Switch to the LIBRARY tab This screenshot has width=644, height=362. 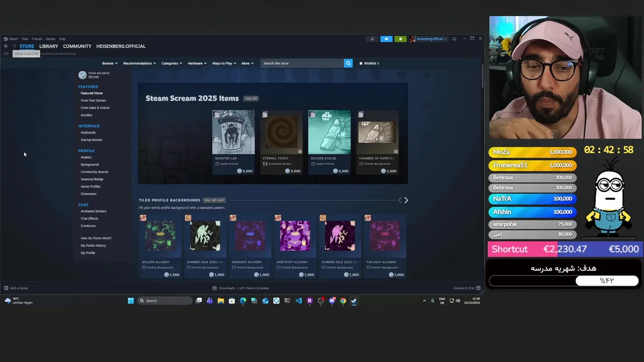(49, 46)
